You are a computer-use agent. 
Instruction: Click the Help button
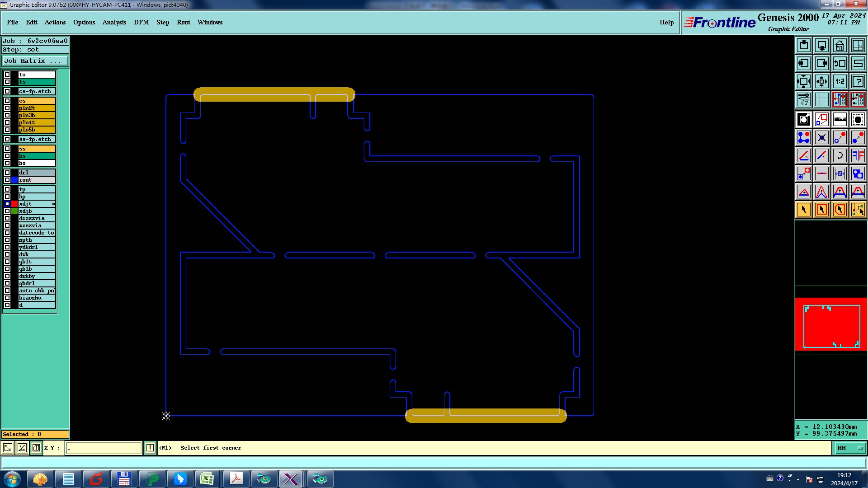pyautogui.click(x=666, y=22)
